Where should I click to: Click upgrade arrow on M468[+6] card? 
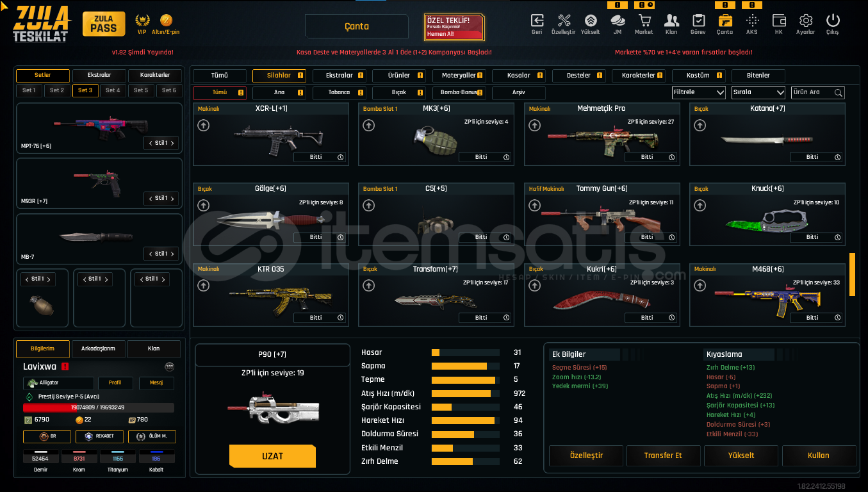(x=700, y=286)
